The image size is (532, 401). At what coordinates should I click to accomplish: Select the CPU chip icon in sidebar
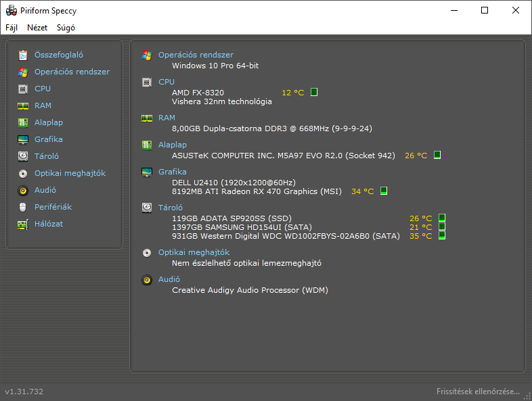point(23,89)
